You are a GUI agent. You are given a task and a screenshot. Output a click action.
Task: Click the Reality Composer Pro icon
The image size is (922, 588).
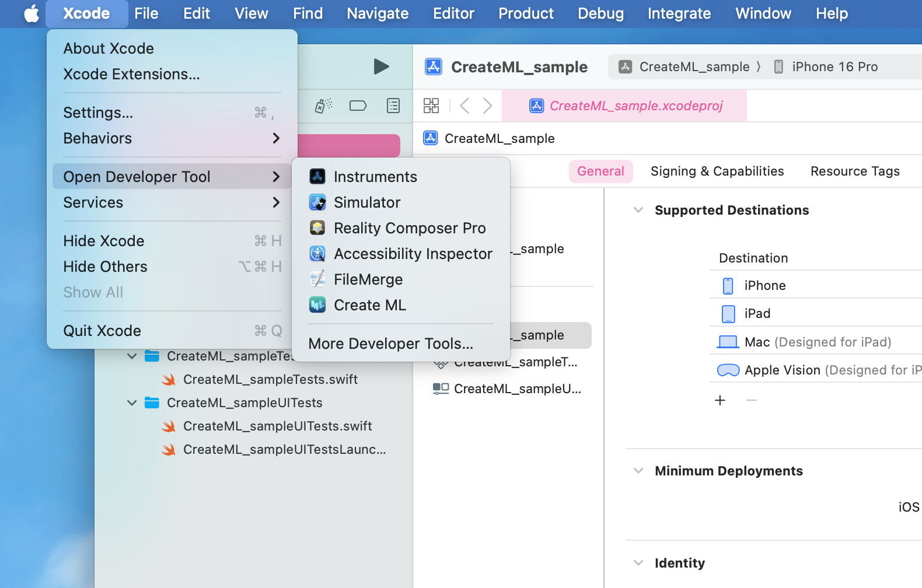(317, 228)
